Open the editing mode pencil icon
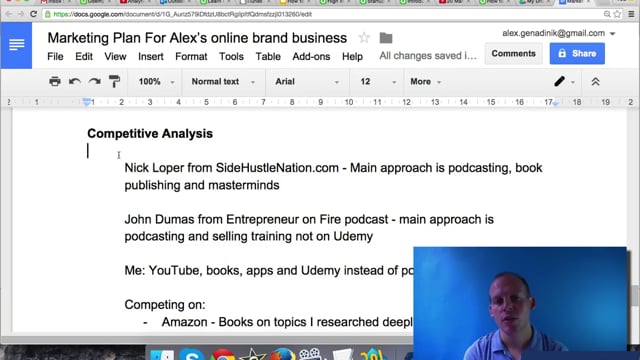This screenshot has width=640, height=360. 560,81
